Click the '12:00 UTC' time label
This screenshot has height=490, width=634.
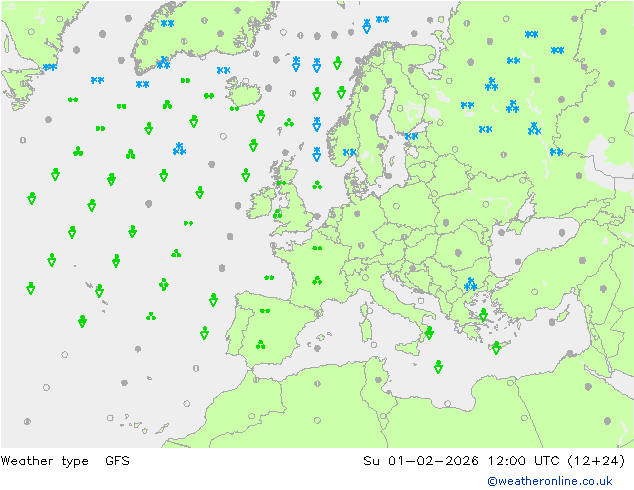point(524,460)
